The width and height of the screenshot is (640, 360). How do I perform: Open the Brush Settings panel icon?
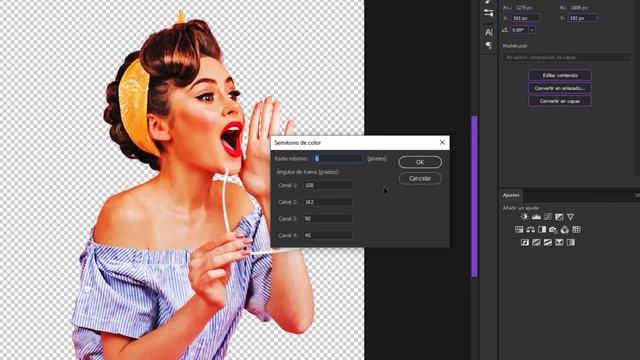click(x=488, y=13)
